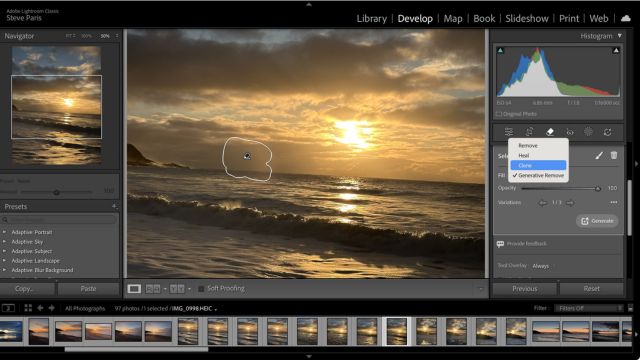Switch to the Map module
The width and height of the screenshot is (640, 360).
coord(453,18)
